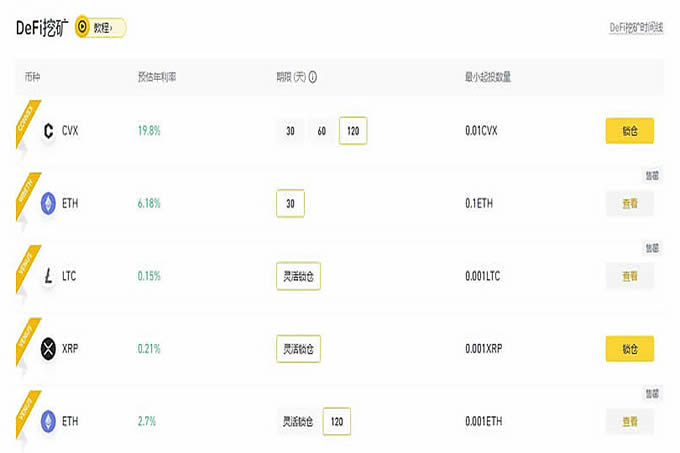Select the flexible lock option for LTC
This screenshot has width=680, height=453.
pyautogui.click(x=298, y=276)
